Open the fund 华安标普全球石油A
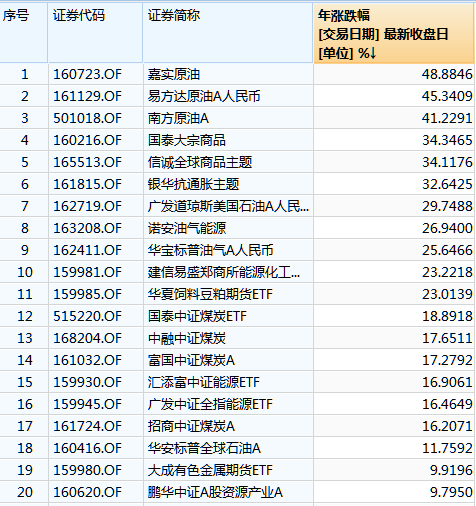 [x=204, y=448]
